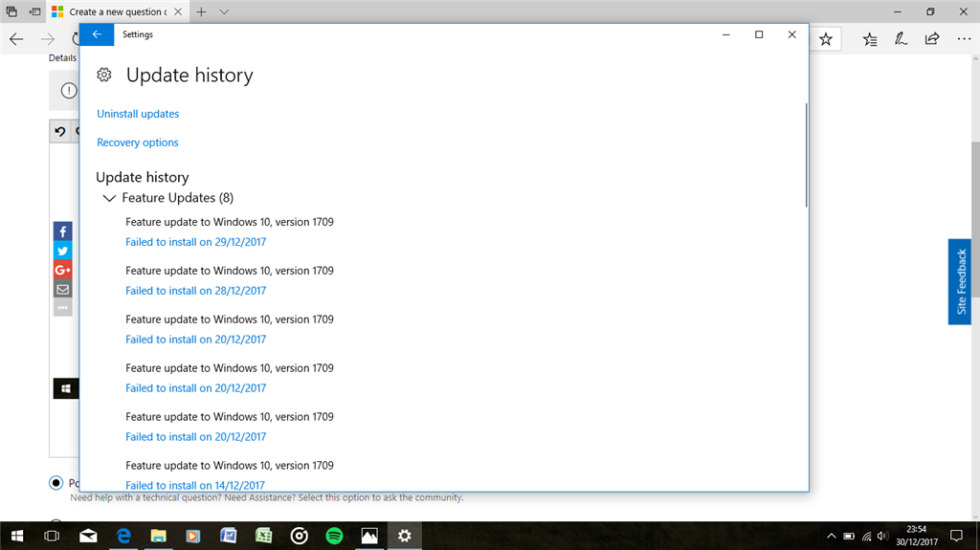Open Recovery options link
The image size is (980, 550).
click(138, 143)
